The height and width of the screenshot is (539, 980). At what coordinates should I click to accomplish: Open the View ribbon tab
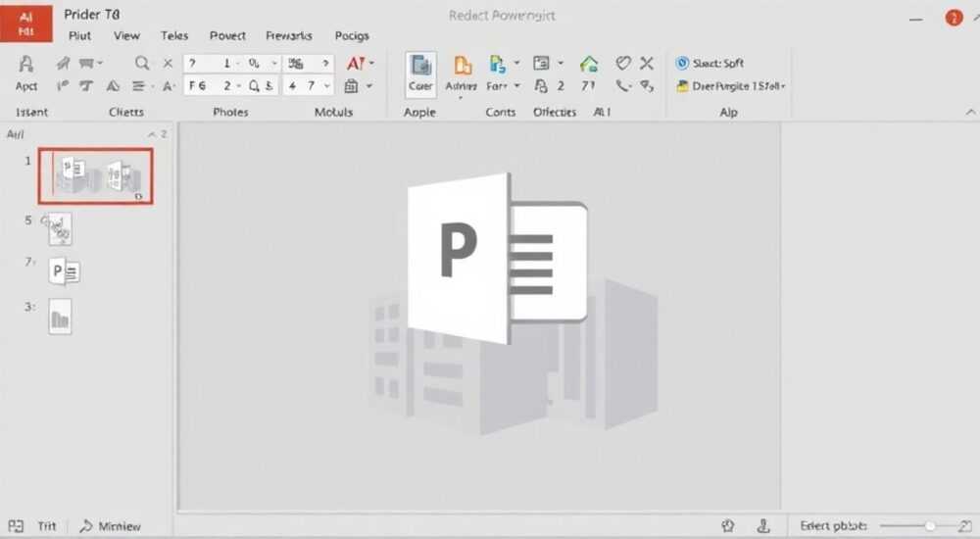(x=126, y=35)
